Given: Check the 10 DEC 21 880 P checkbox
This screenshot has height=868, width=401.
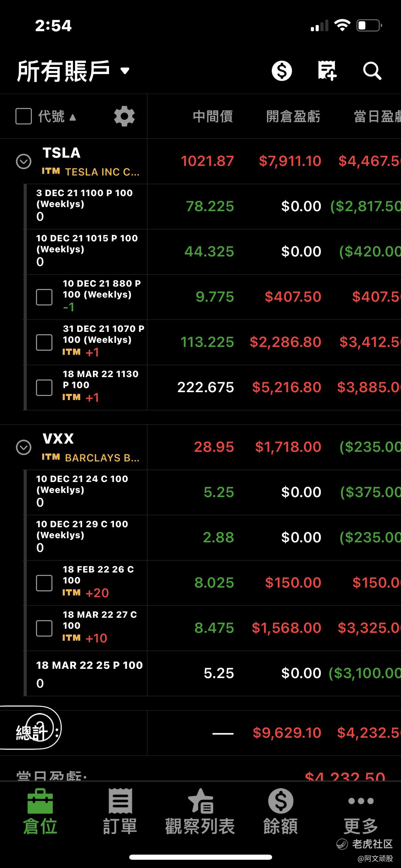Looking at the screenshot, I should [x=44, y=297].
